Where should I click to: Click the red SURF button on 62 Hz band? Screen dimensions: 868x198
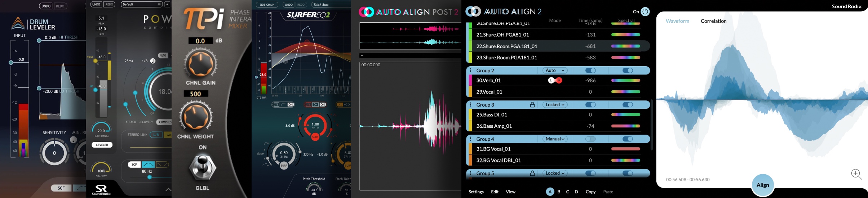[315, 137]
